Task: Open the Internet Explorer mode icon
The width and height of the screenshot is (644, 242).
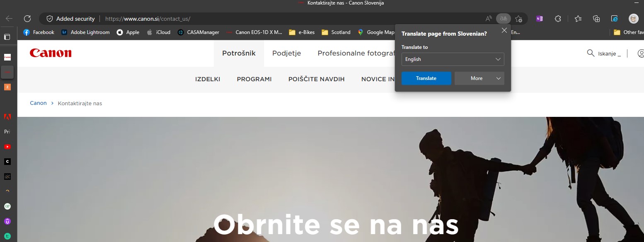Action: [615, 19]
